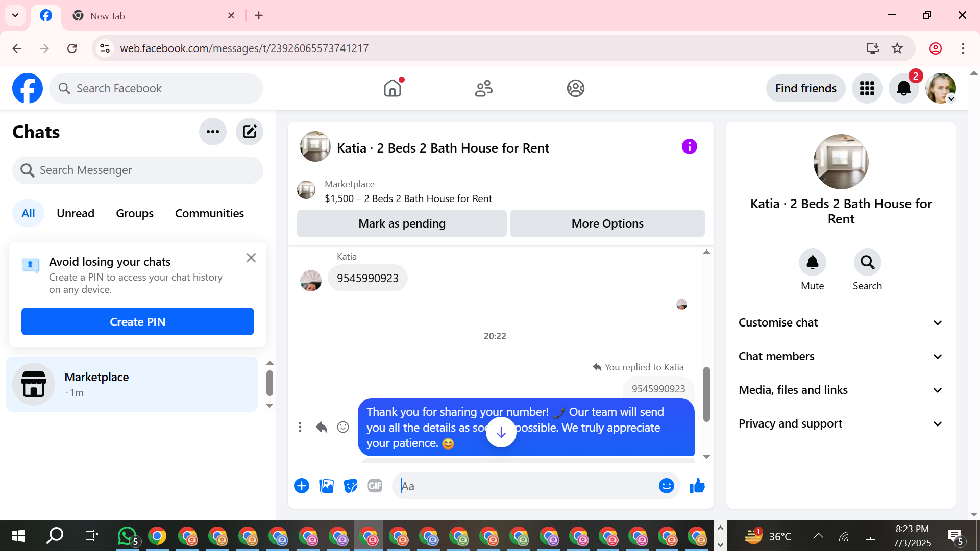Viewport: 980px width, 551px height.
Task: Open the notifications bell
Action: pyautogui.click(x=903, y=88)
